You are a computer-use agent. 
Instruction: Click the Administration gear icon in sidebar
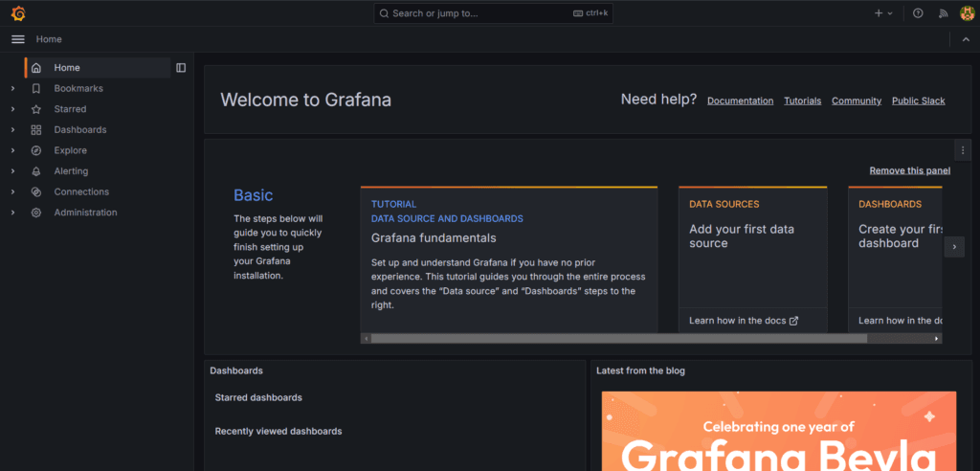36,212
